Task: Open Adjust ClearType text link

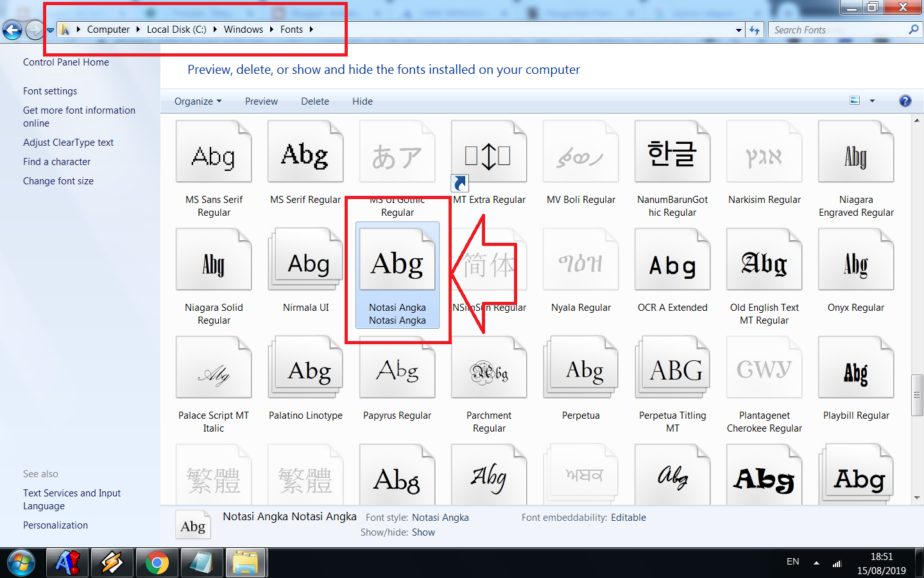Action: (x=68, y=143)
